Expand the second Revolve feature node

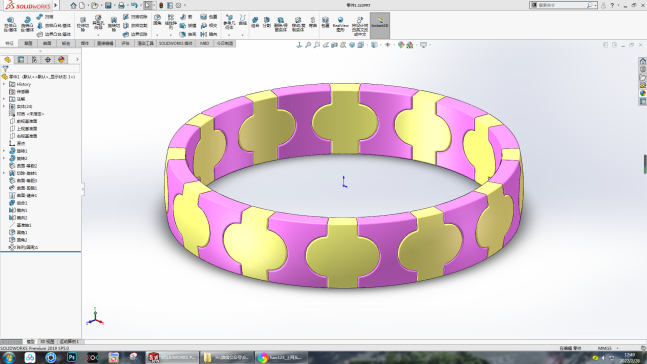click(4, 158)
